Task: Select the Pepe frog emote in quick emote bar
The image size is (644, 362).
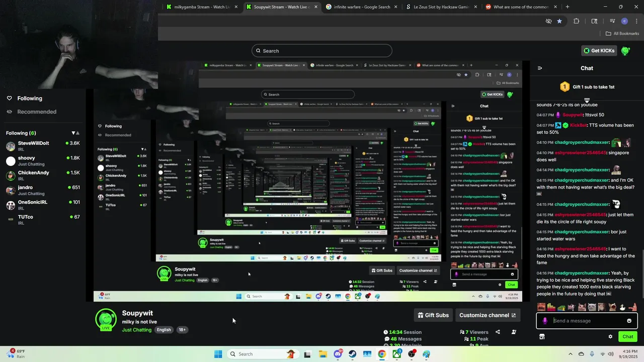Action: coord(561,307)
